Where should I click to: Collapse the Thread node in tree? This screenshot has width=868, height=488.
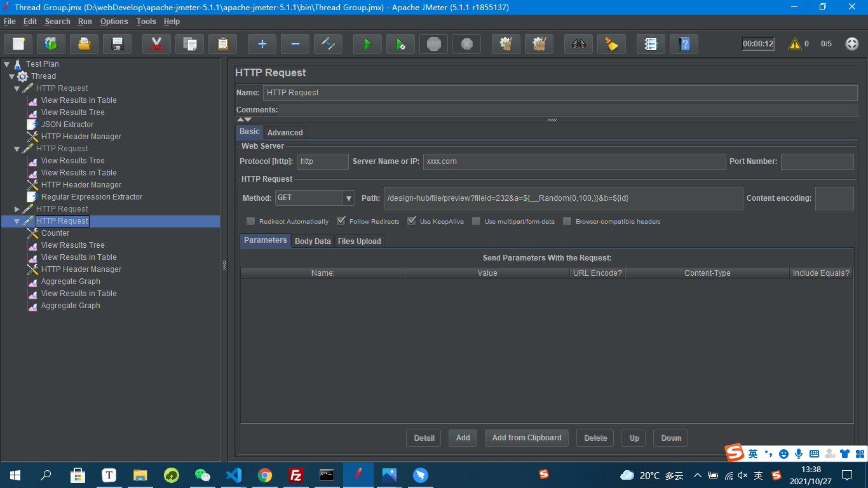pyautogui.click(x=11, y=76)
